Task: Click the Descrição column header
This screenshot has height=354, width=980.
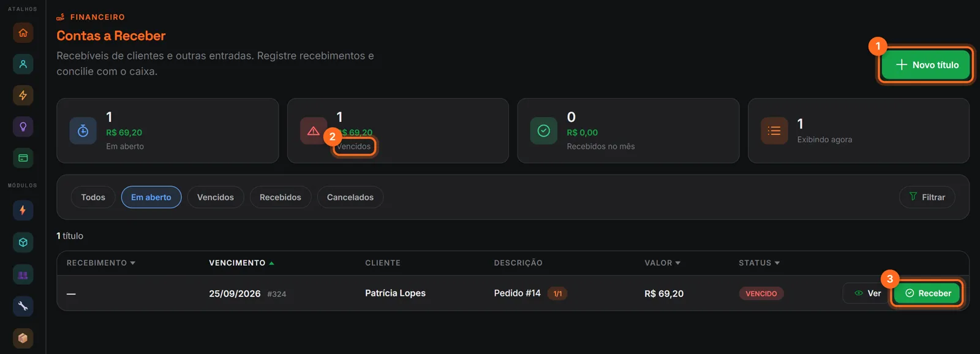Action: pos(518,263)
